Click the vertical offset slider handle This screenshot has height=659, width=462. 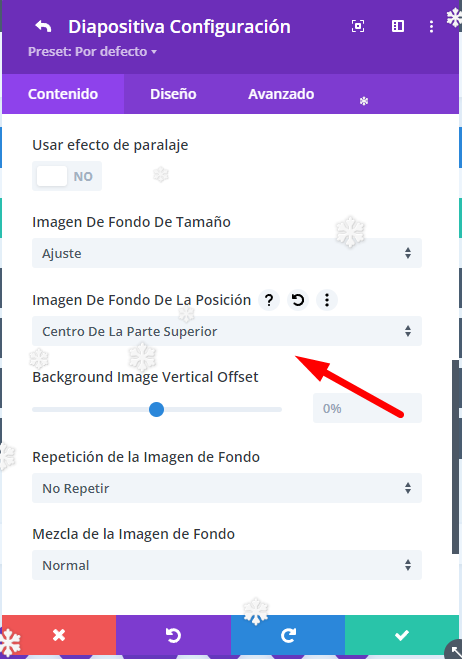coord(156,409)
